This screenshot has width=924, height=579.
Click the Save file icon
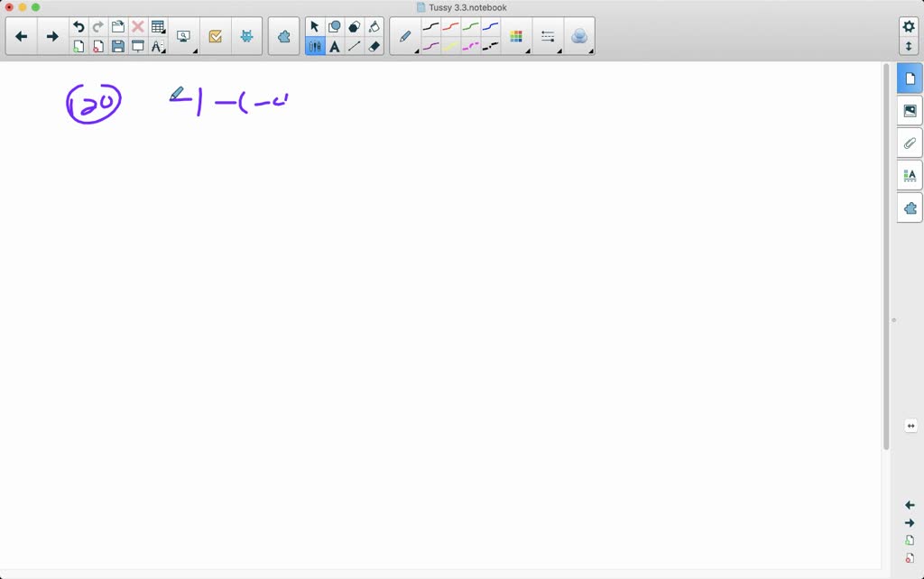click(x=118, y=46)
